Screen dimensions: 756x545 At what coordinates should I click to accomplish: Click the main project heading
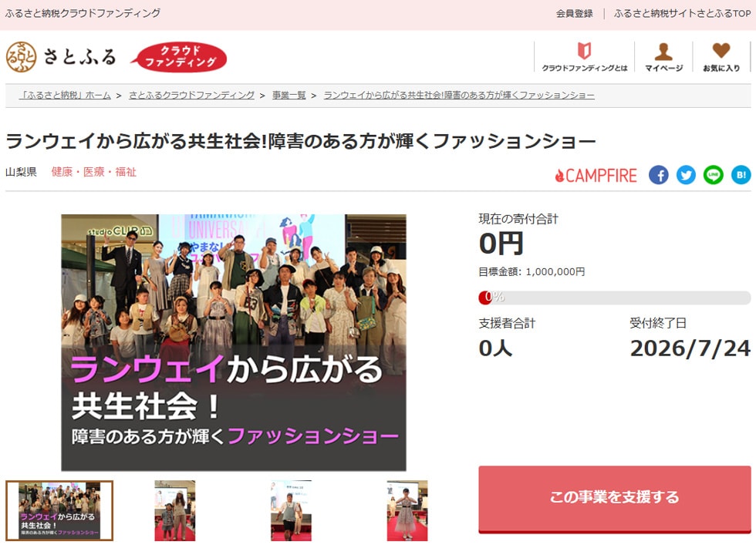tap(301, 141)
